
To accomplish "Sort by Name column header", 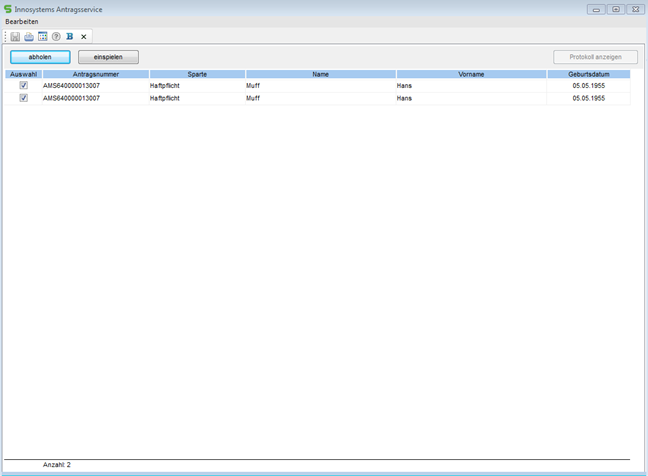I will click(320, 74).
